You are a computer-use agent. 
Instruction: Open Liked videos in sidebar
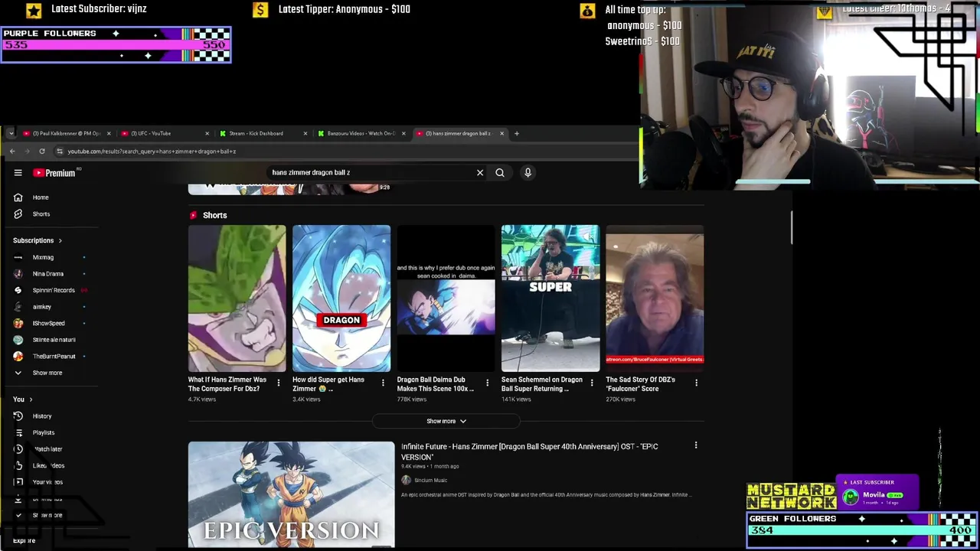50,466
